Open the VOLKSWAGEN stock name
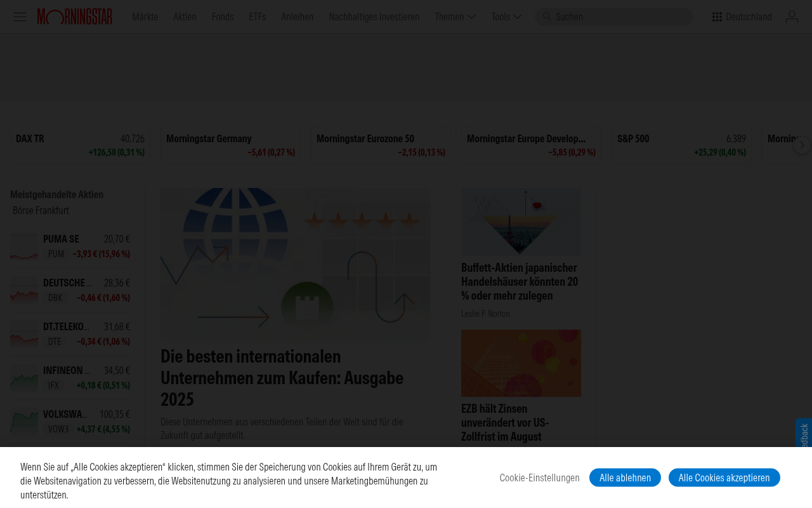 [x=65, y=414]
